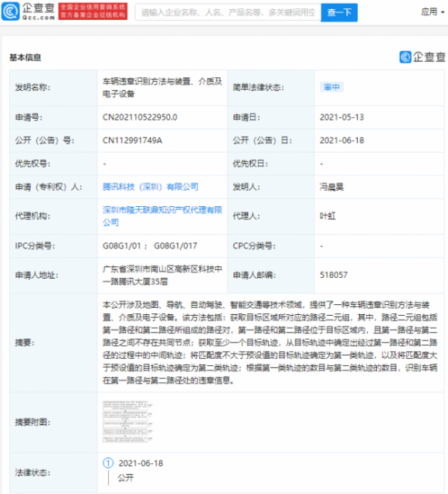Focus the company name search field

[x=228, y=12]
